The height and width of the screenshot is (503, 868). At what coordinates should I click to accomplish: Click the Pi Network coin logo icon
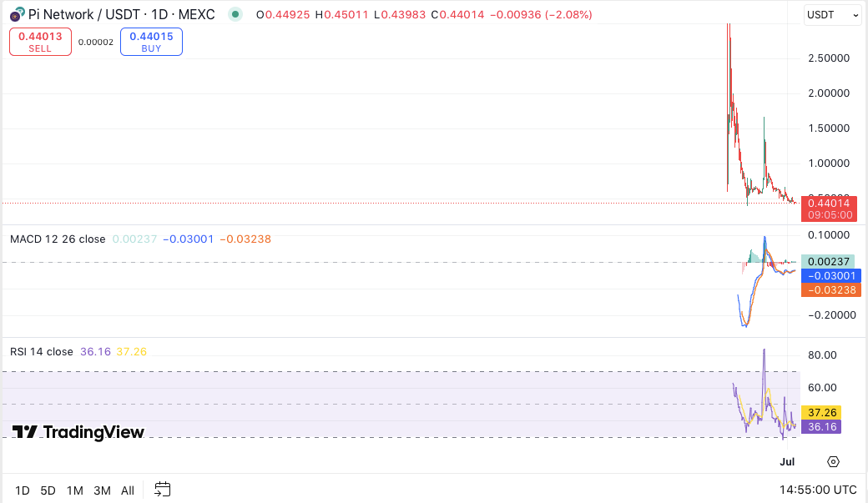point(18,14)
